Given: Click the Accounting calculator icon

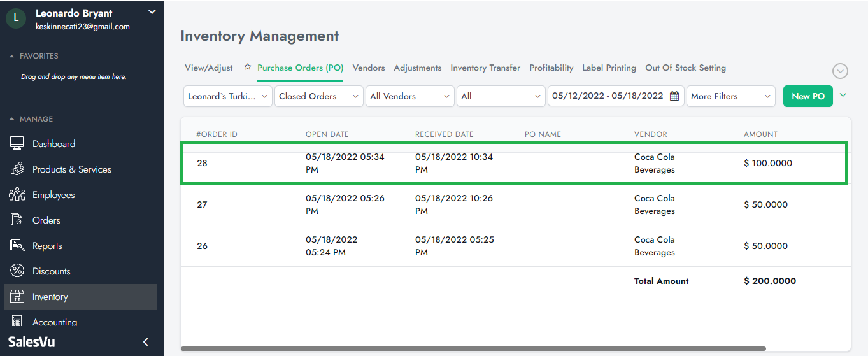Looking at the screenshot, I should [17, 322].
